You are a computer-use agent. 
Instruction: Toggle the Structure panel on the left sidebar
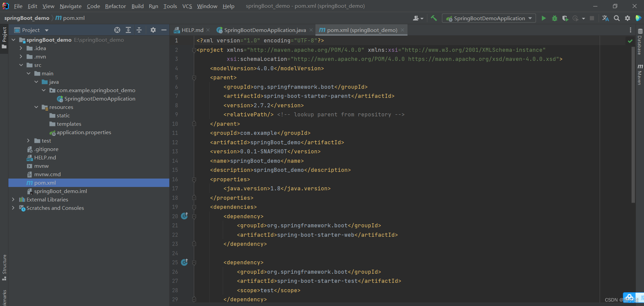click(4, 267)
